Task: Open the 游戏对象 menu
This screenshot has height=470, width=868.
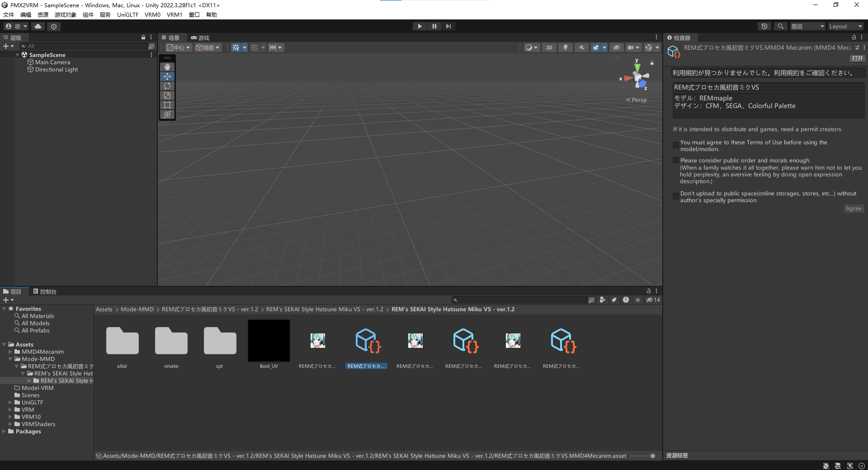Action: (66, 15)
